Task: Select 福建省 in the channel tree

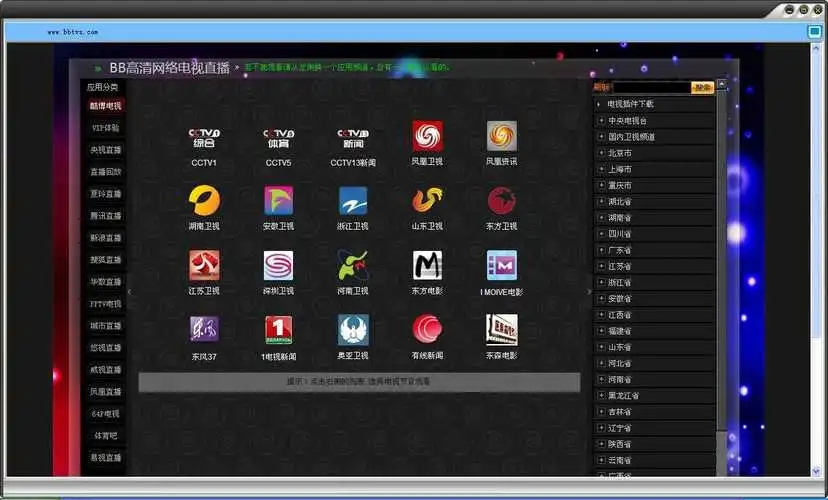Action: [x=619, y=331]
